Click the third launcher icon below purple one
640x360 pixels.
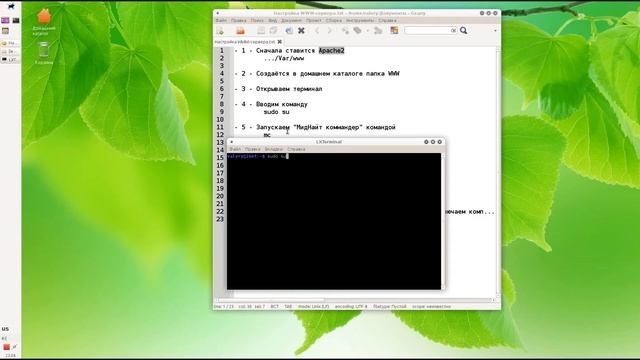5,31
